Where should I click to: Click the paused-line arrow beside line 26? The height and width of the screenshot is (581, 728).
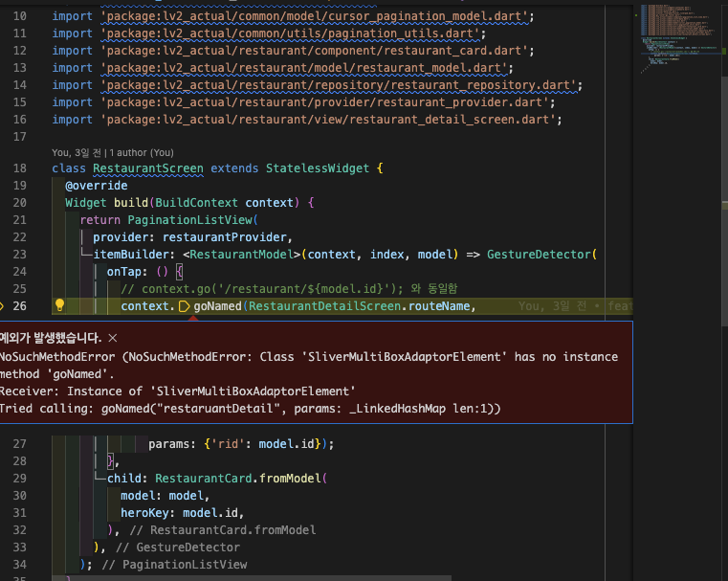[x=3, y=306]
